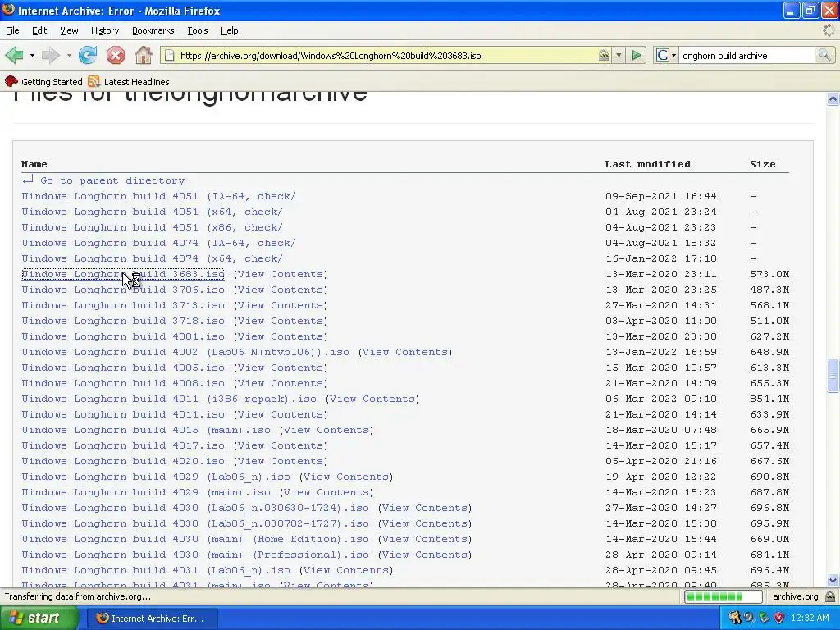Click the Name column header
840x630 pixels.
34,164
